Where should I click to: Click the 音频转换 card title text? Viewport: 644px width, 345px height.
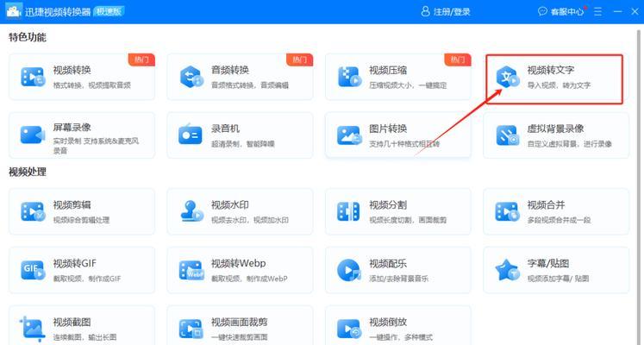[x=230, y=70]
